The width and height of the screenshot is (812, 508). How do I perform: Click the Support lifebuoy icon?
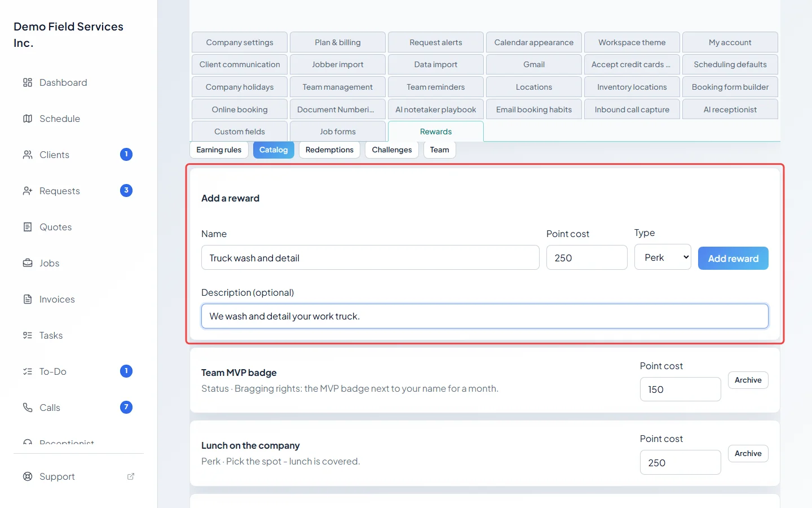28,476
